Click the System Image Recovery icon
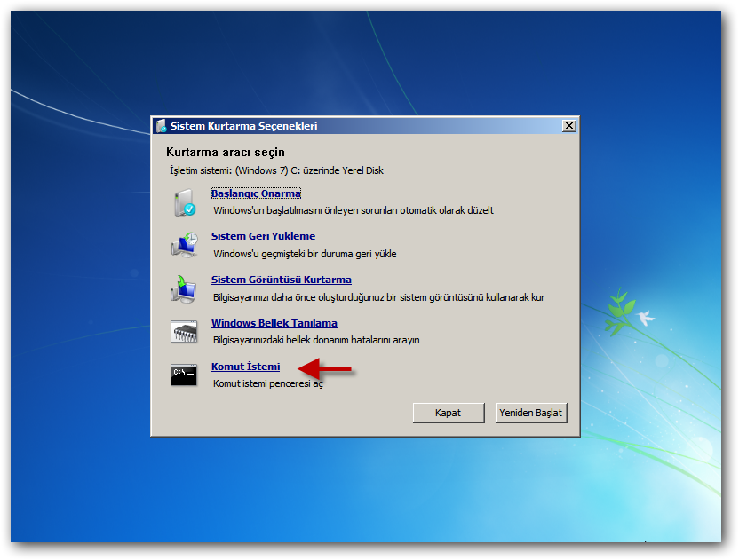The image size is (739, 560). click(x=184, y=288)
